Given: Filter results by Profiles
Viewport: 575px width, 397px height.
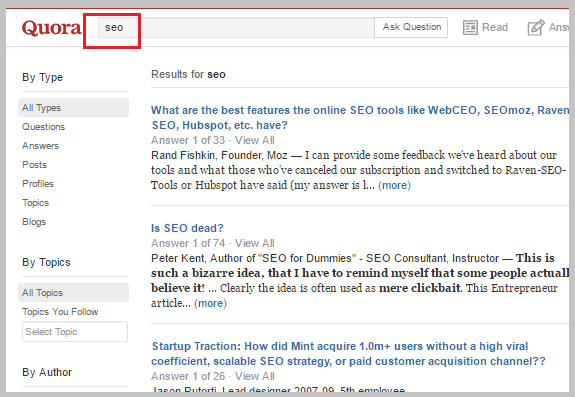Looking at the screenshot, I should 38,184.
